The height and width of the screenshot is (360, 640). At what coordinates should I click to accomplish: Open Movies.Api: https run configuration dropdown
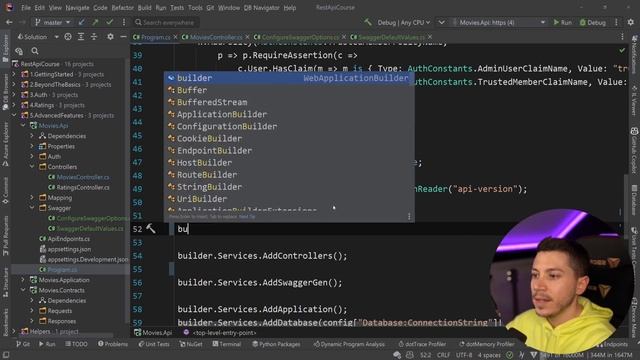499,22
